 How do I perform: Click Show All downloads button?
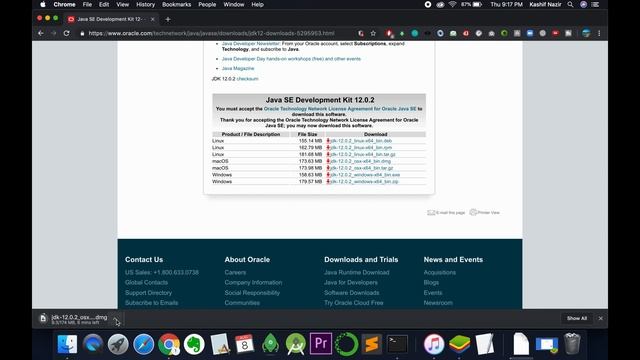coord(576,318)
